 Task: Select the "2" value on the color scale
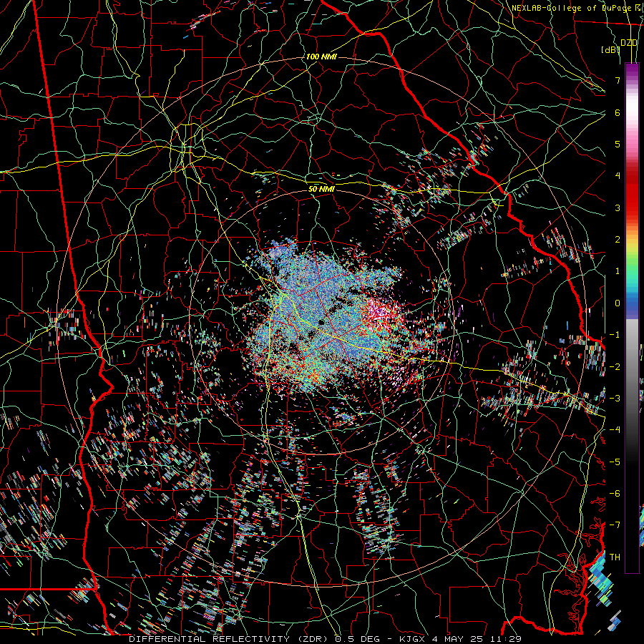coord(618,240)
